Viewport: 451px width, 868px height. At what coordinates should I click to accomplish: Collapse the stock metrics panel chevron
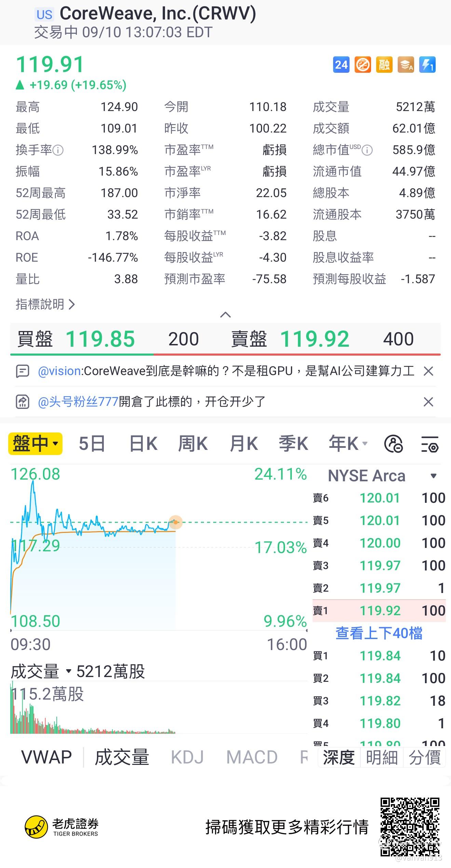point(225,315)
